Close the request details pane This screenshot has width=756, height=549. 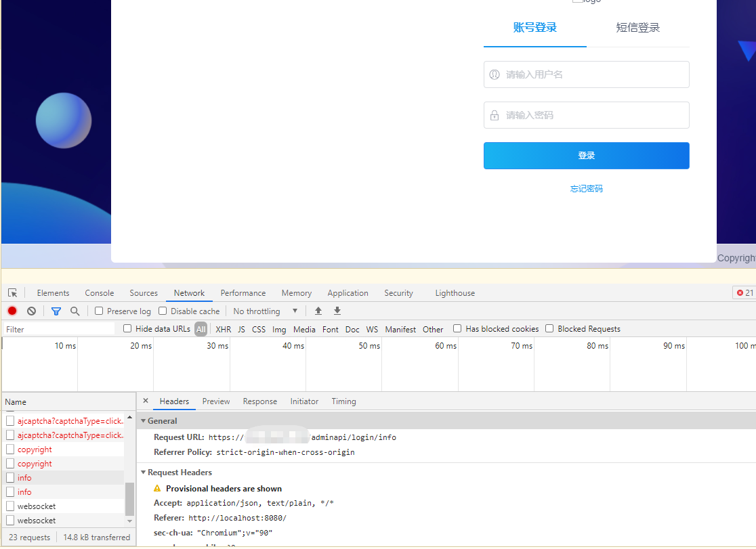pyautogui.click(x=146, y=401)
